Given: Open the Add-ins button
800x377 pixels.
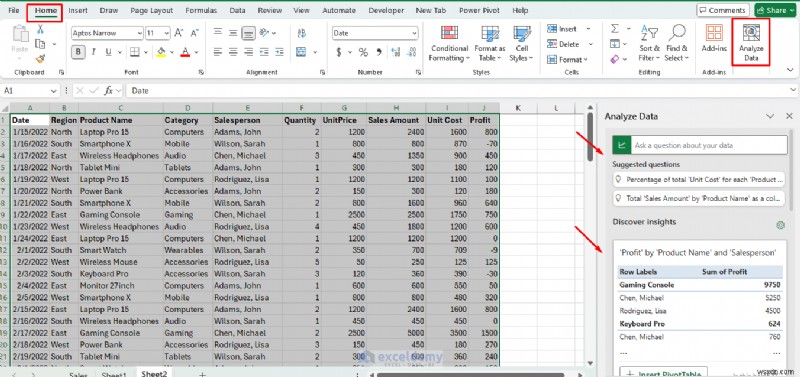Looking at the screenshot, I should coord(714,38).
